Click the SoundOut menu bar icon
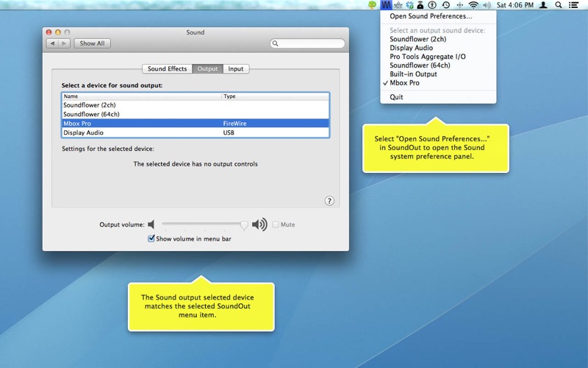Viewport: 588px width, 368px height. 385,5
